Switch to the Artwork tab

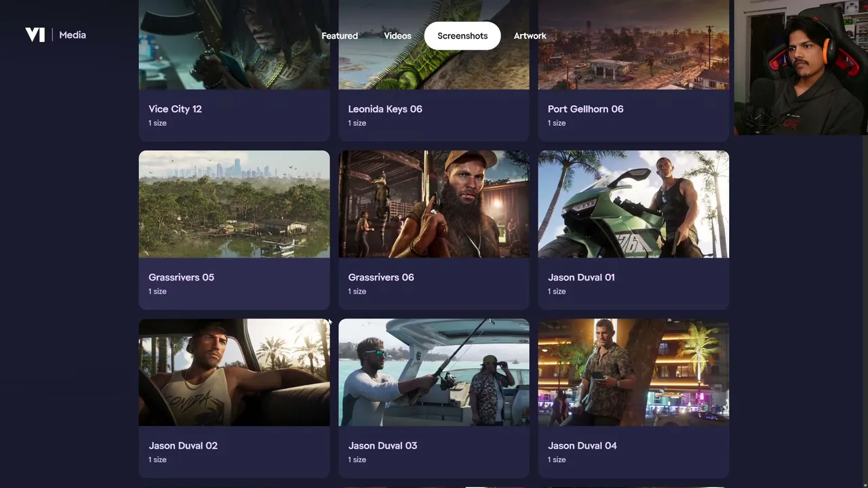click(x=530, y=36)
